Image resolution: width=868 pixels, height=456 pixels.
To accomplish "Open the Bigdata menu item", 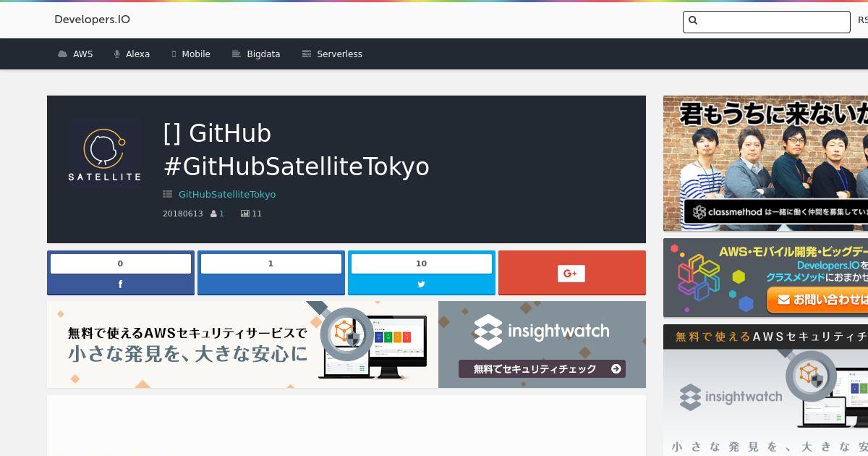I will pyautogui.click(x=263, y=54).
